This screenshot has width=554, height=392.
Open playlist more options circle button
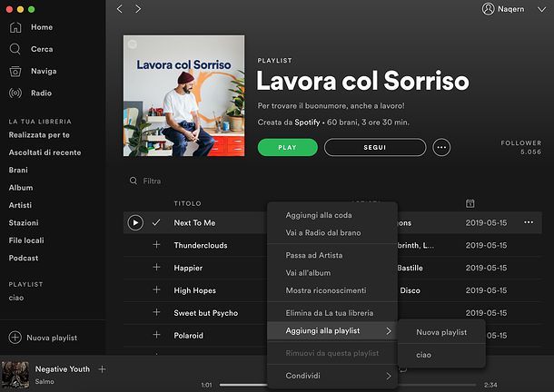click(x=441, y=147)
